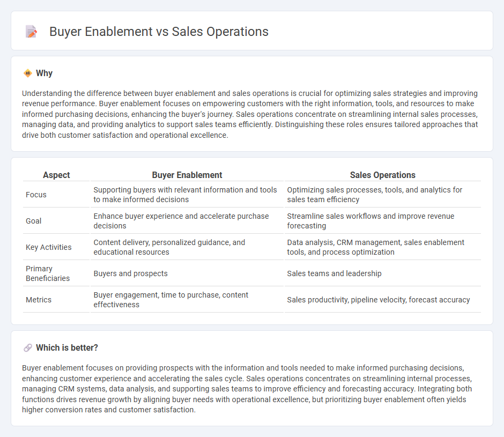
Task: Click the document pencil icon beside the title
Action: [31, 32]
